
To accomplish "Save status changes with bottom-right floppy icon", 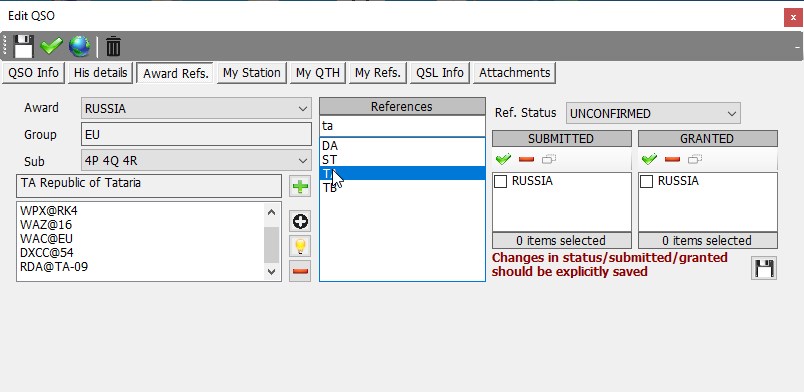I will [x=764, y=268].
